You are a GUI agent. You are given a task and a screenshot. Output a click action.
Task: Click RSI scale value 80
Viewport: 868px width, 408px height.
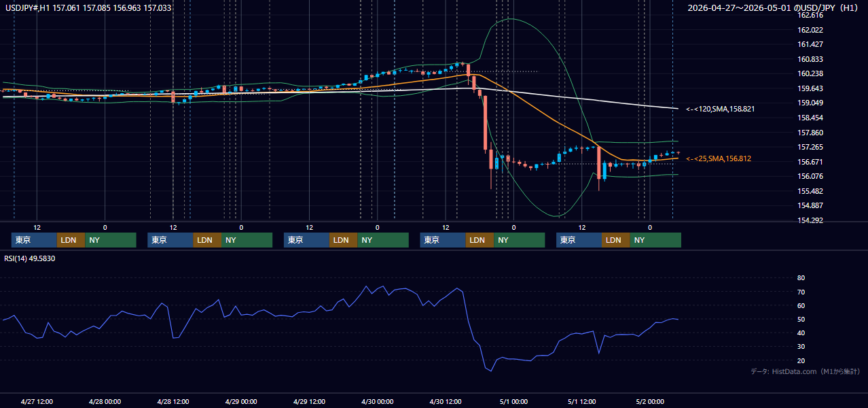[x=801, y=278]
